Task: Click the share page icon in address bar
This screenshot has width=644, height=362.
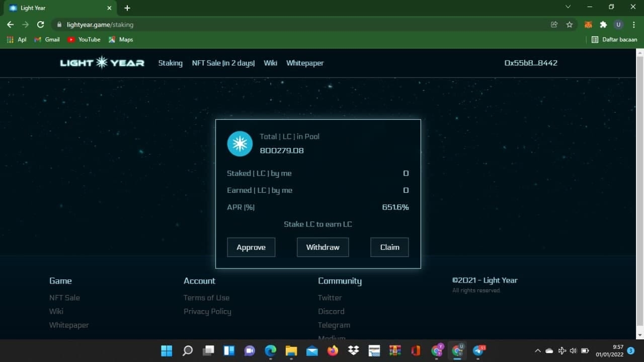Action: pyautogui.click(x=554, y=25)
